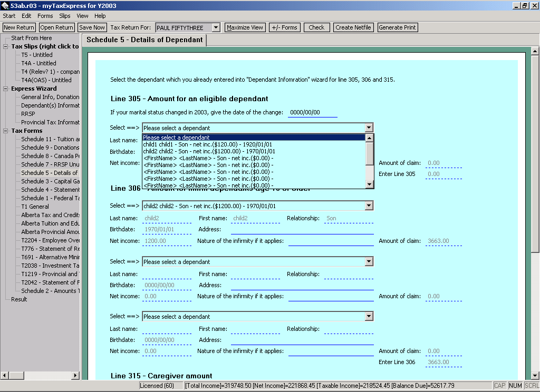Click the myTaxExpress app icon in title bar
540x392 pixels.
click(x=6, y=6)
